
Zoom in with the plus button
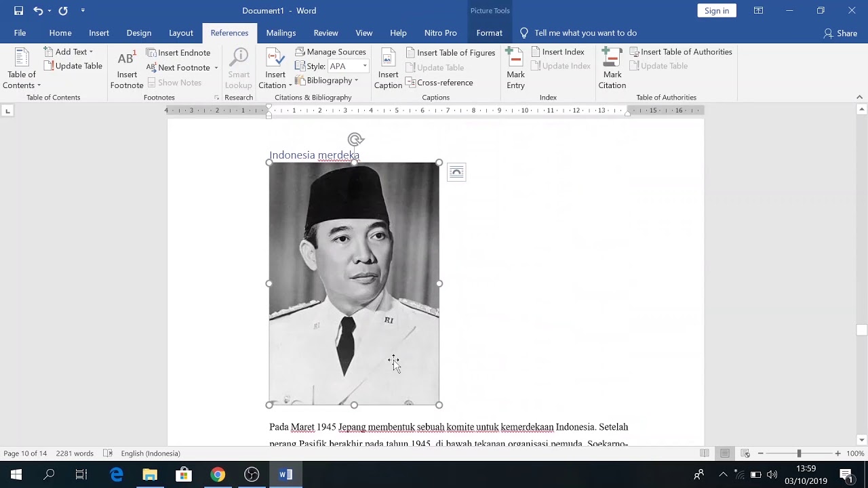[x=838, y=453]
